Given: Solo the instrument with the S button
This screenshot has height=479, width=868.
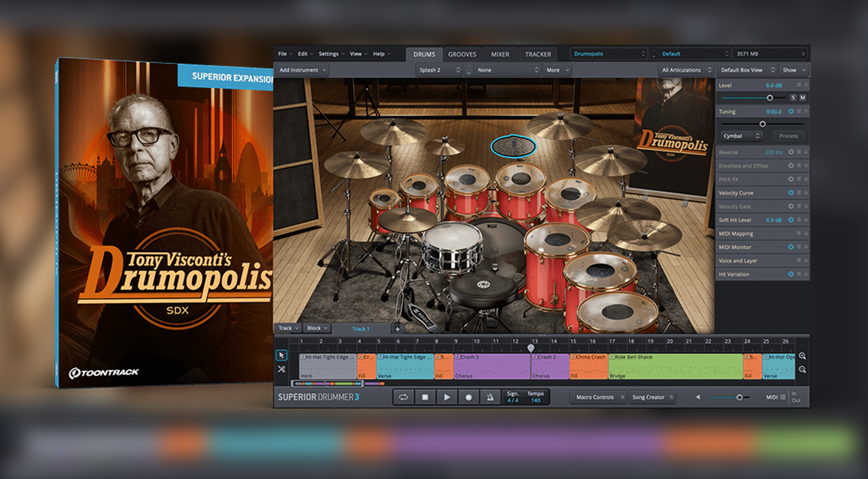Looking at the screenshot, I should (793, 98).
